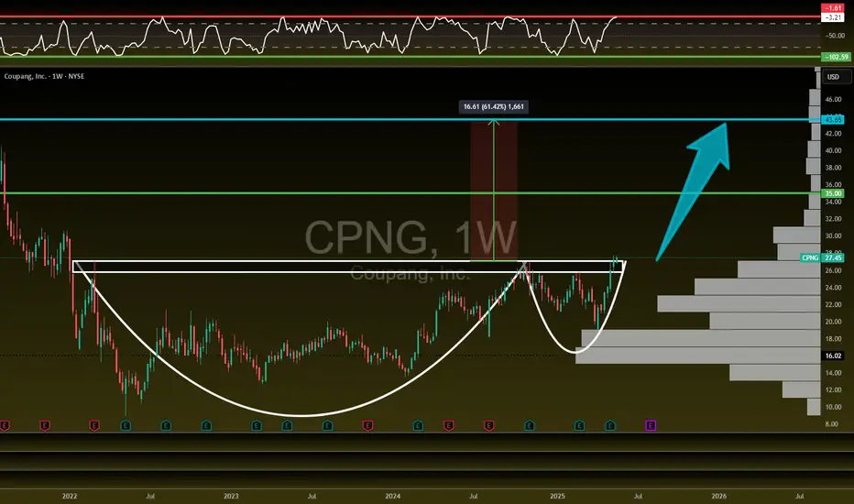
Task: Click the green -102.59 indicator label
Action: [x=836, y=57]
